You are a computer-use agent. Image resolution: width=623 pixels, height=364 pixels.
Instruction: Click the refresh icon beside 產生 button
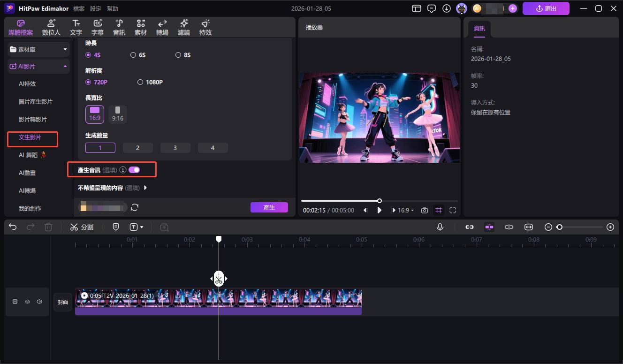click(135, 207)
